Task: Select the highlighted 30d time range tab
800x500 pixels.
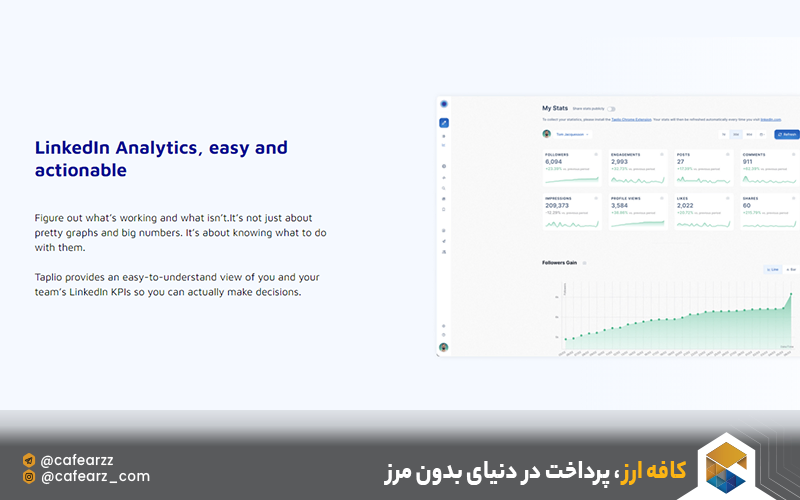Action: coord(736,134)
